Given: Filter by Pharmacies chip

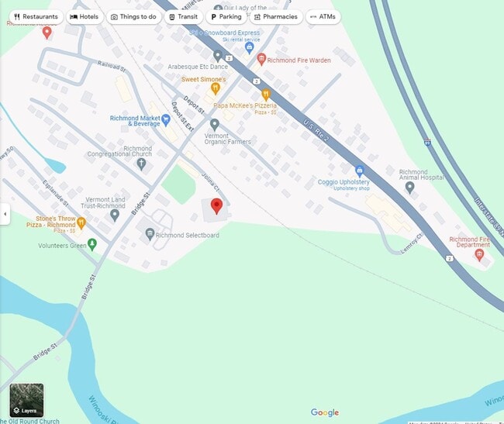Looking at the screenshot, I should 276,17.
